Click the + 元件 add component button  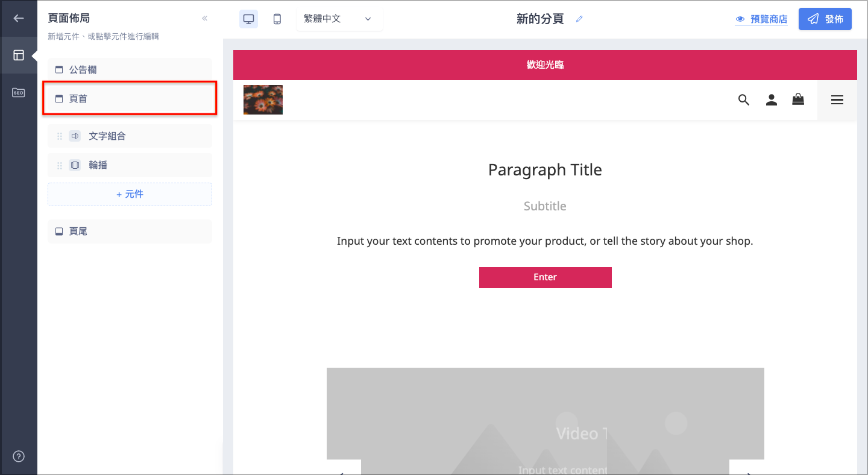point(130,194)
